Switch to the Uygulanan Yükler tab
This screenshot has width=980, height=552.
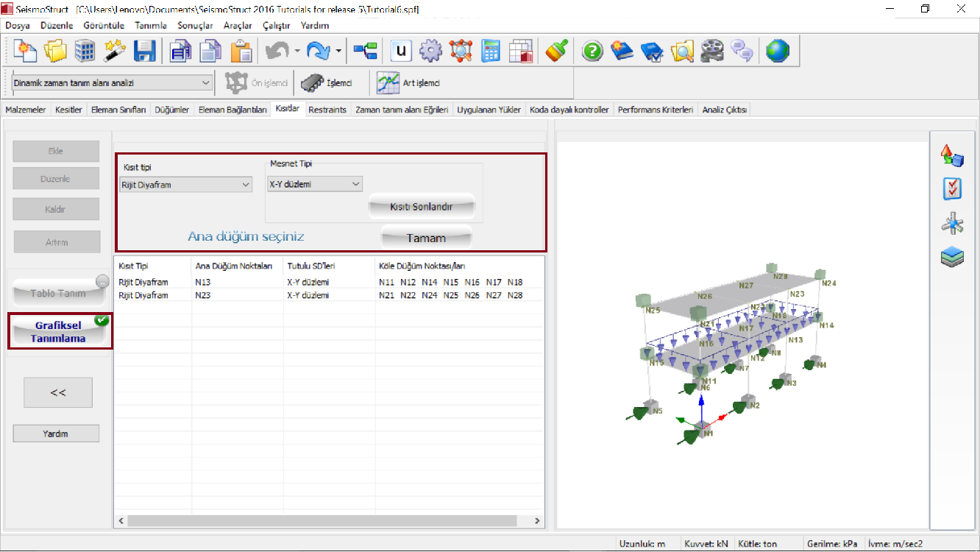[489, 110]
